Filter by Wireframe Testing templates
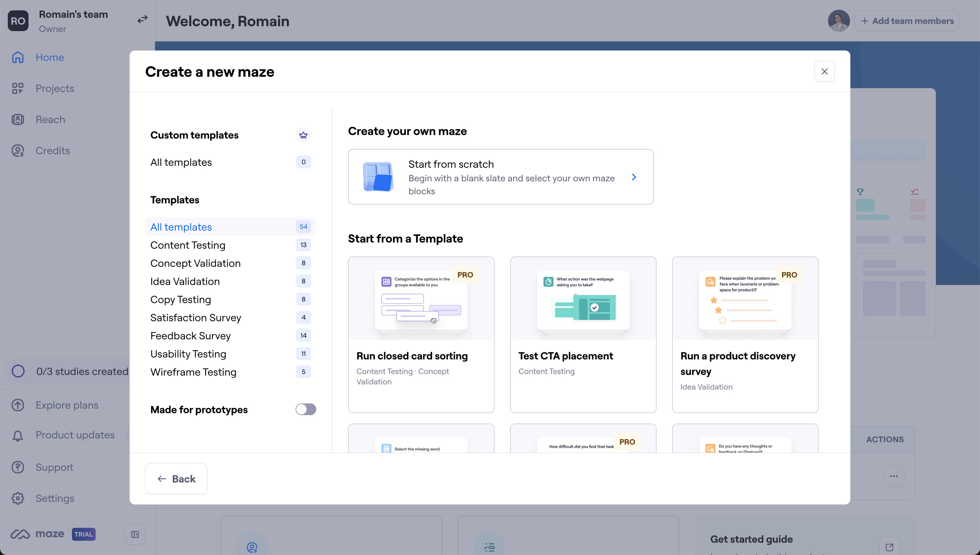The image size is (980, 555). (x=230, y=372)
